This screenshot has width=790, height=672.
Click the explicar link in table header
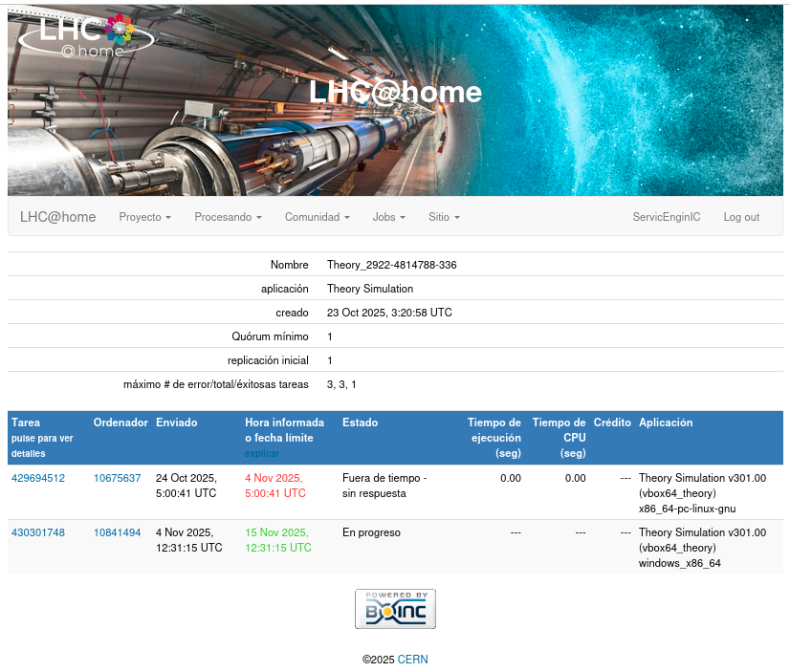[262, 453]
